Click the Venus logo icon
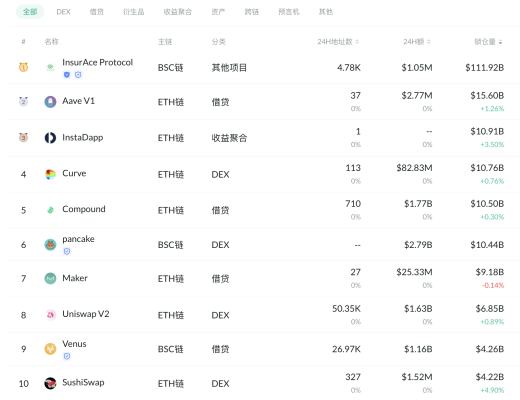 pyautogui.click(x=50, y=349)
